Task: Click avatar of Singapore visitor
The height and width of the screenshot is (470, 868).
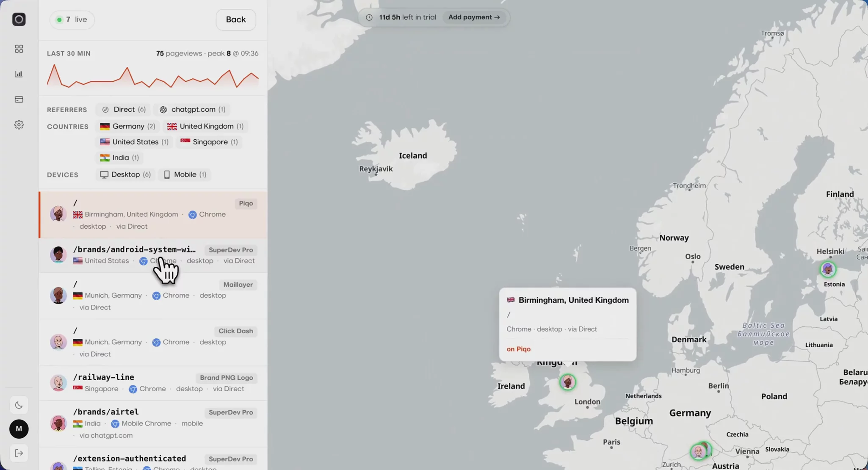Action: pyautogui.click(x=58, y=383)
